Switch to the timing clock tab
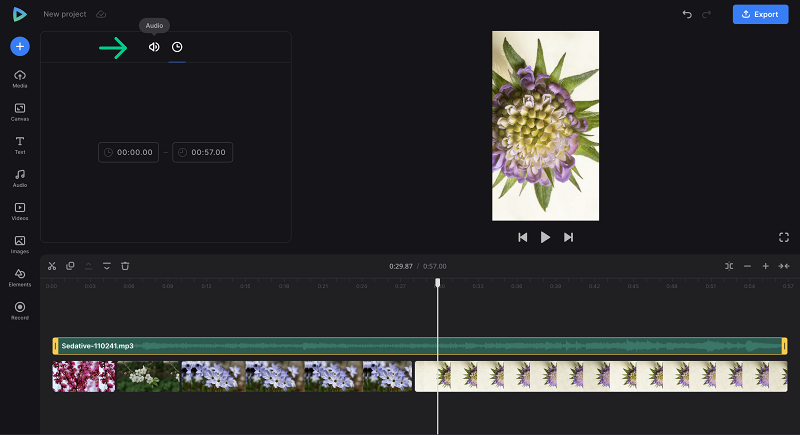Viewport: 800px width, 435px height. tap(177, 47)
